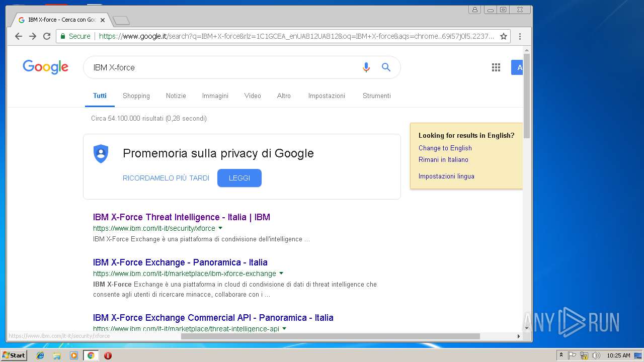Show hidden system tray icons
This screenshot has width=644, height=362.
561,355
